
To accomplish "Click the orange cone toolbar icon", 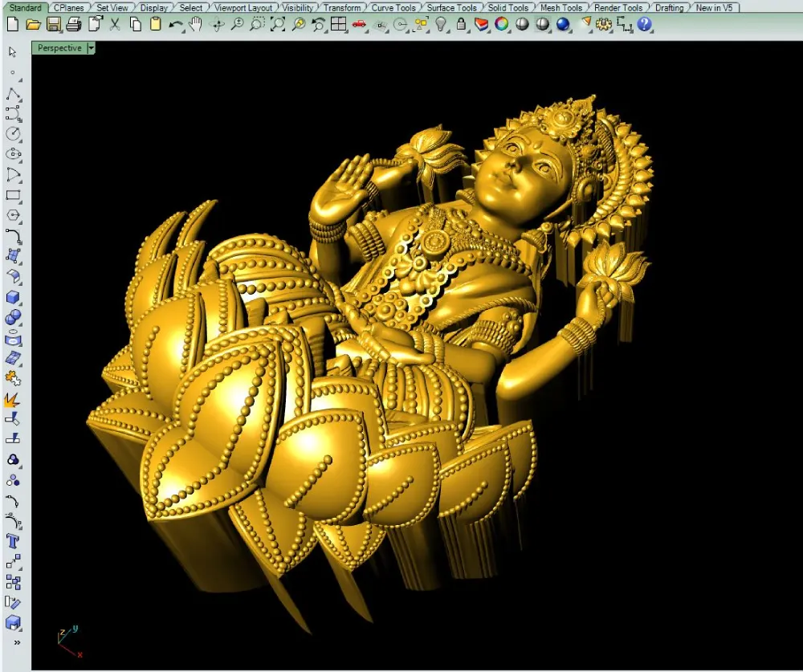I will pyautogui.click(x=586, y=24).
